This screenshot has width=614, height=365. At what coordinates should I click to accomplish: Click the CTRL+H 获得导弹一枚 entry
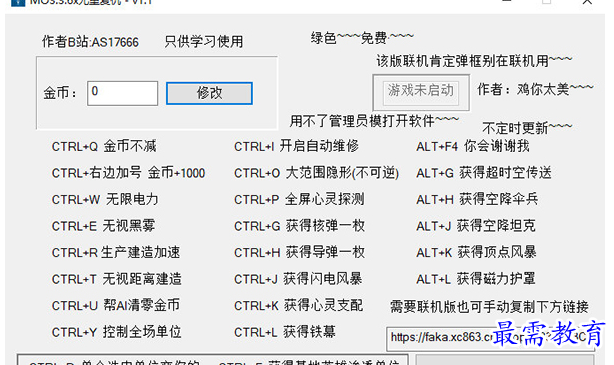(x=299, y=252)
